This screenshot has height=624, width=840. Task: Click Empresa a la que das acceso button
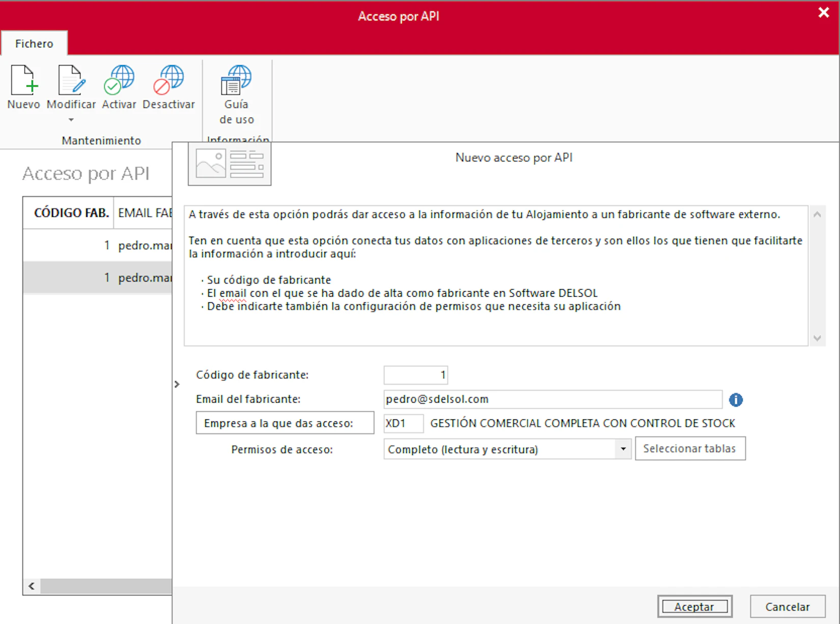pyautogui.click(x=285, y=423)
